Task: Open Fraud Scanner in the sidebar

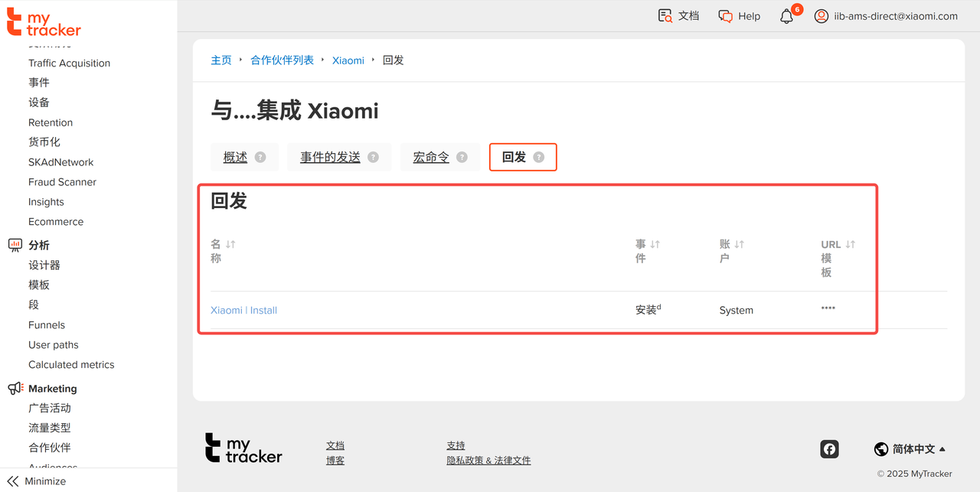Action: point(62,182)
